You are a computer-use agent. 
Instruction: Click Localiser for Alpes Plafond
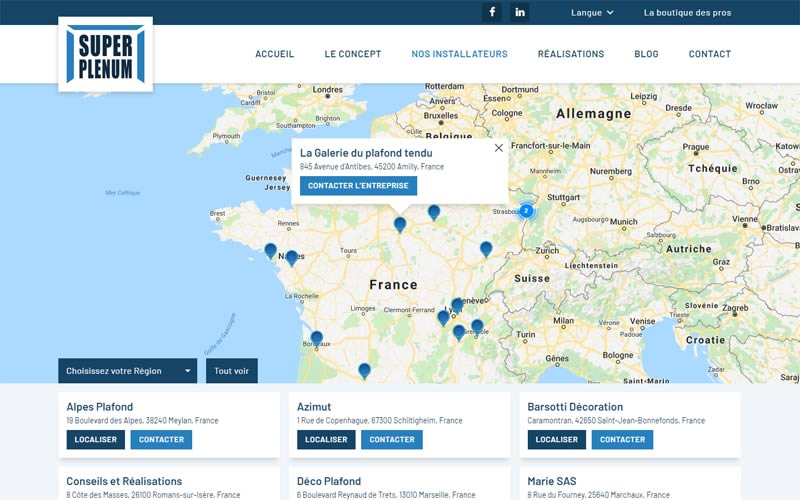pyautogui.click(x=95, y=439)
